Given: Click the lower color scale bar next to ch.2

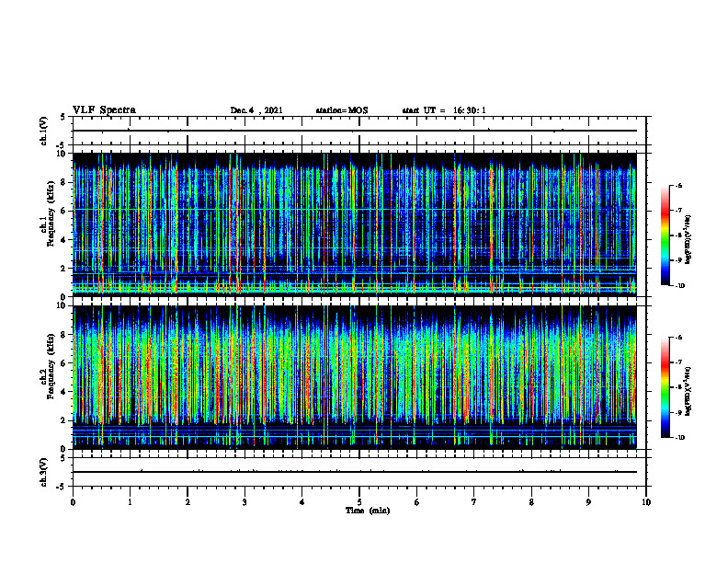Looking at the screenshot, I should (665, 387).
